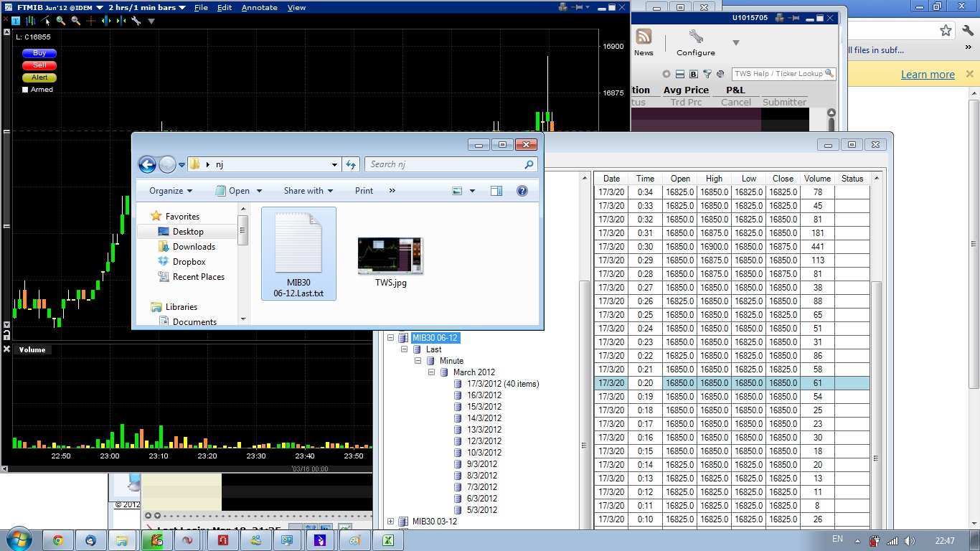Screen dimensions: 980x551
Task: Open the Organize dropdown in Explorer
Action: pos(171,191)
